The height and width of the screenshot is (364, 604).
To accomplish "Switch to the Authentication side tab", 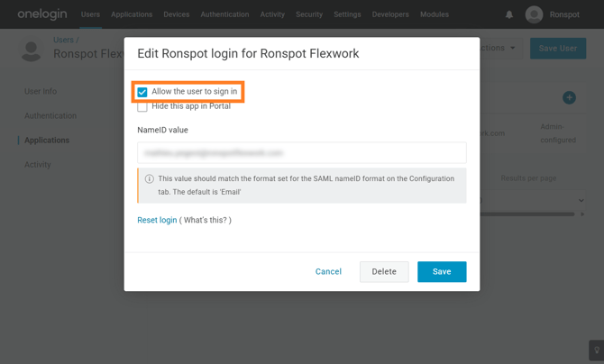I will [50, 115].
